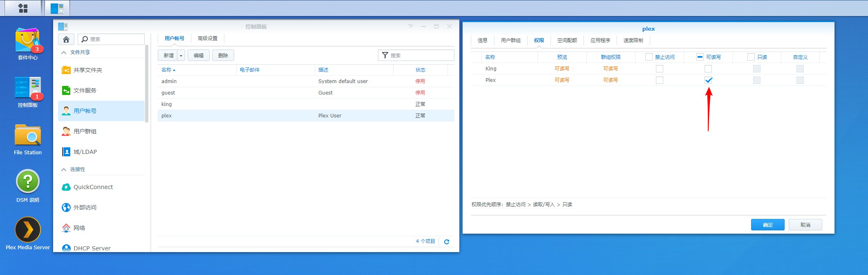Click the Main Menu grid icon
This screenshot has height=275, width=868.
23,8
